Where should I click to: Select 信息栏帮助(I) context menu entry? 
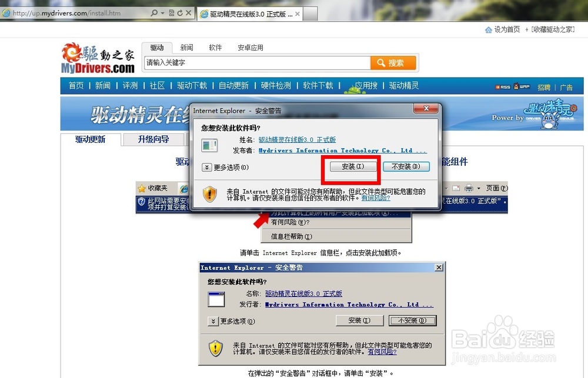[x=292, y=237]
